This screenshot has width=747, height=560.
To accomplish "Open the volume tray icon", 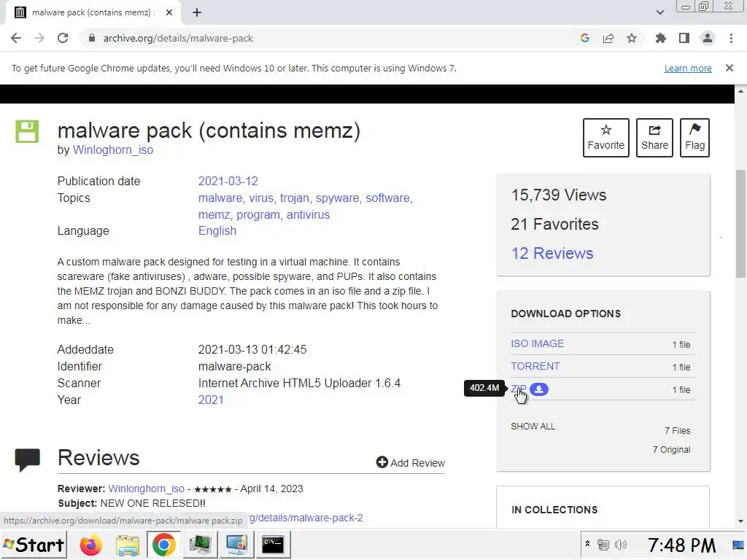I will tap(620, 544).
